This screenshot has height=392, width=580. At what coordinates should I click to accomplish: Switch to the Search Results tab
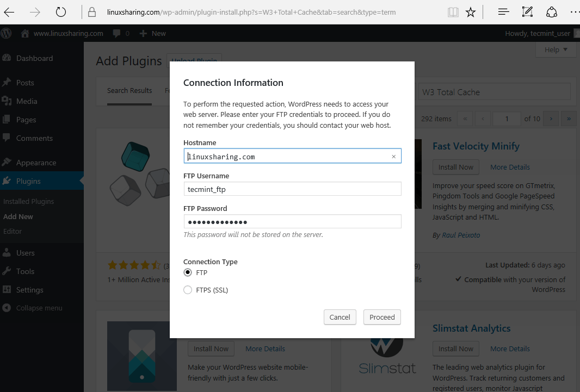[x=129, y=90]
